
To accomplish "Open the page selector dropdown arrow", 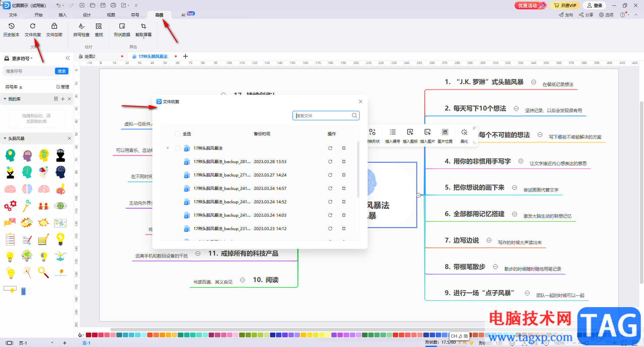I will (x=52, y=343).
